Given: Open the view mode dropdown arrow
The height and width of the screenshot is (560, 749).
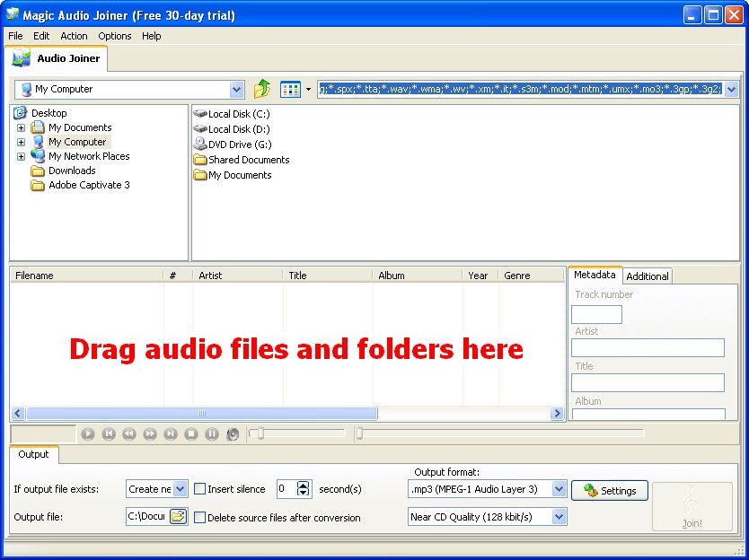Looking at the screenshot, I should tap(308, 89).
